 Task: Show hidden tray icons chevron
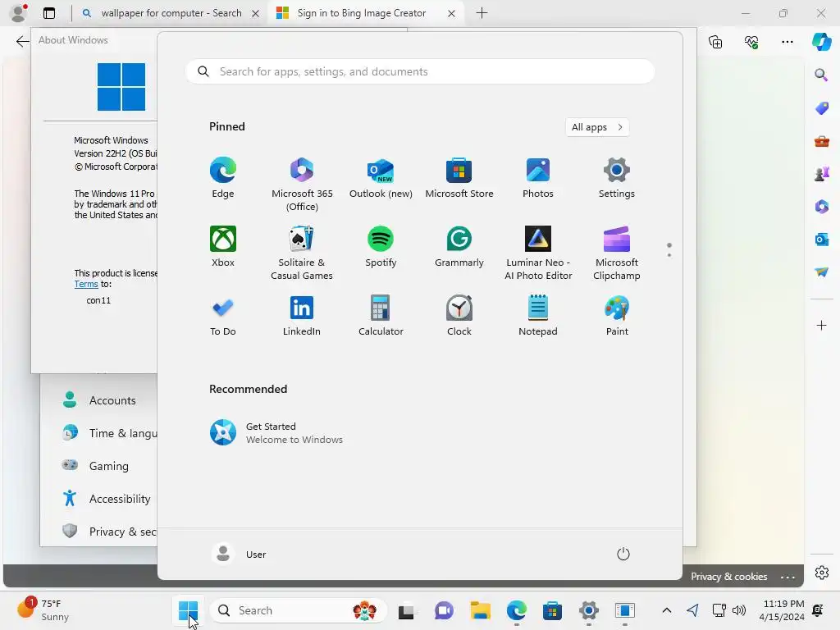666,610
